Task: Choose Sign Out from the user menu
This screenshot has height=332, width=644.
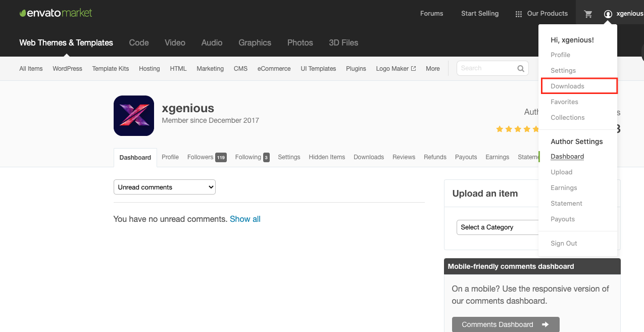Action: tap(564, 244)
